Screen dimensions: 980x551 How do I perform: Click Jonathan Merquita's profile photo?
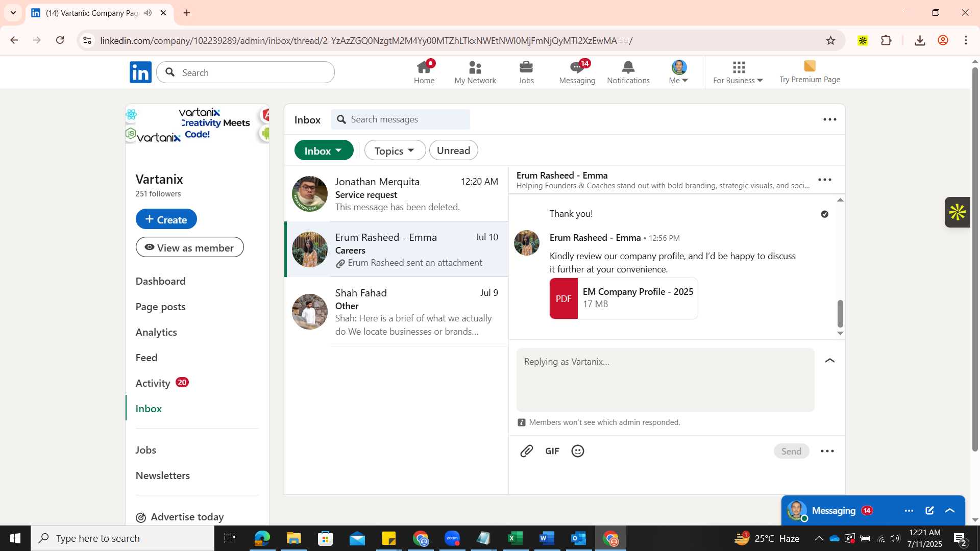310,194
